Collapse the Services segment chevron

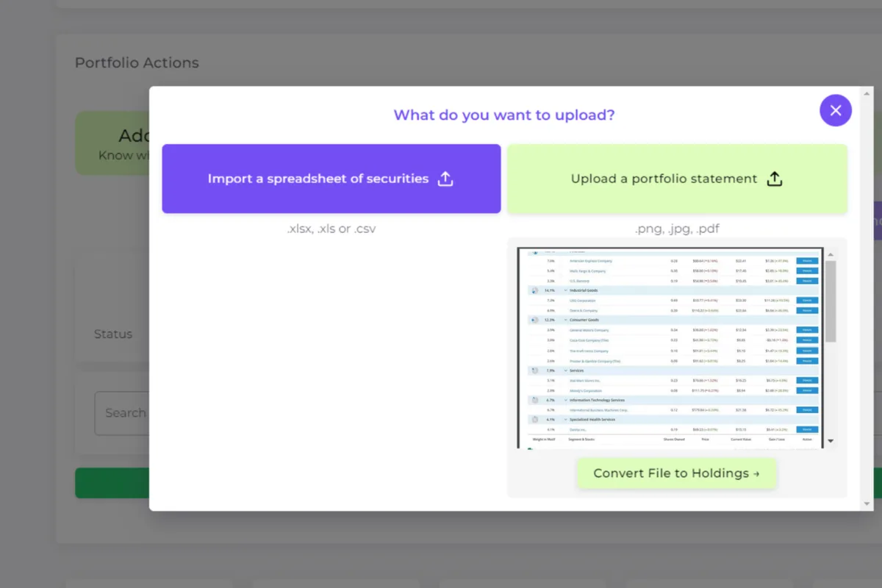[x=565, y=370]
